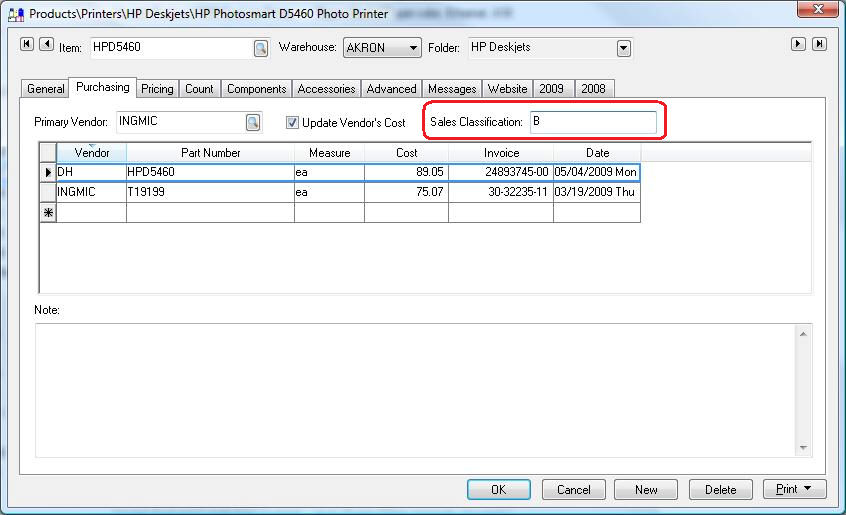Viewport: 846px width, 515px height.
Task: Open the Components tab
Action: point(256,89)
